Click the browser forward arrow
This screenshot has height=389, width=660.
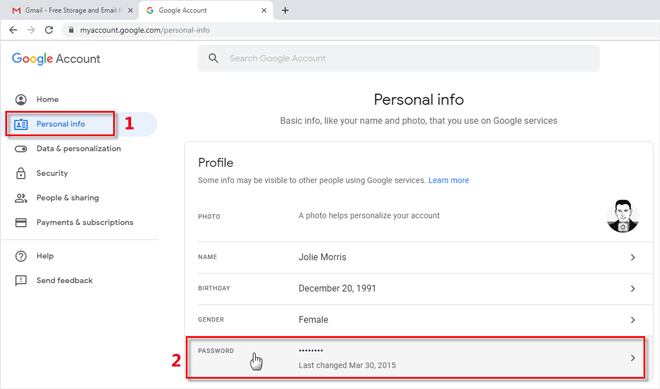[x=31, y=30]
